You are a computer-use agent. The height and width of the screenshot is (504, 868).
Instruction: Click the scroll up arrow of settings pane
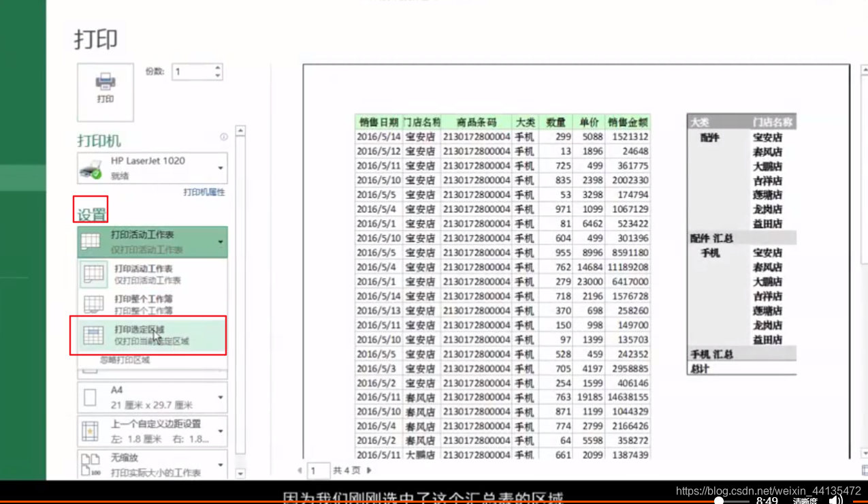click(x=240, y=131)
